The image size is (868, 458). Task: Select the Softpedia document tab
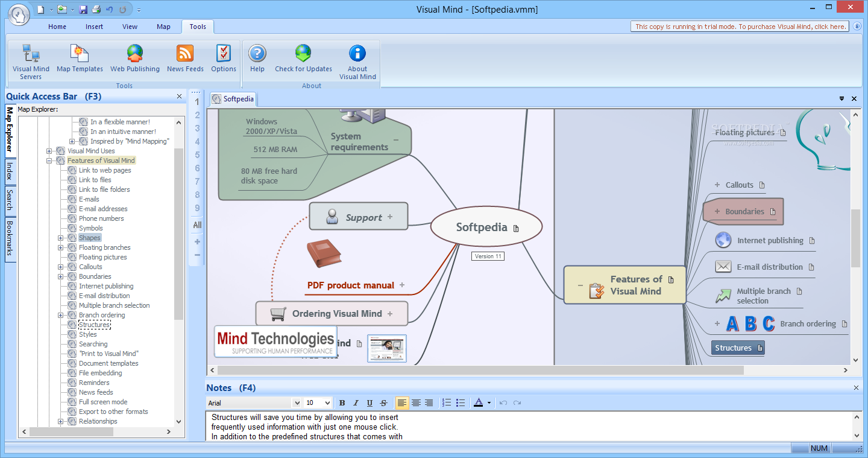tap(233, 99)
